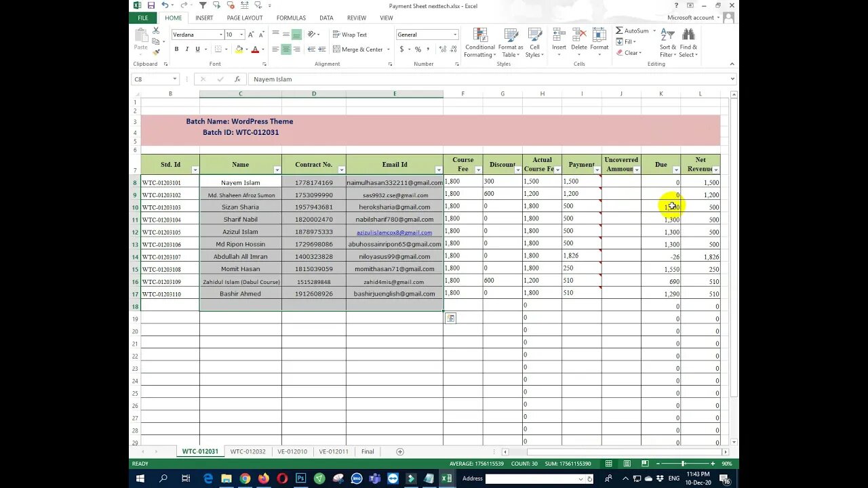Switch to the Final sheet tab
Screen dimensions: 868x488
point(368,451)
